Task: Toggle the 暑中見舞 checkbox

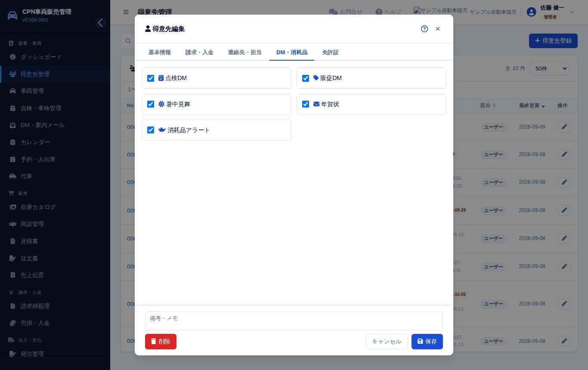Action: tap(151, 104)
